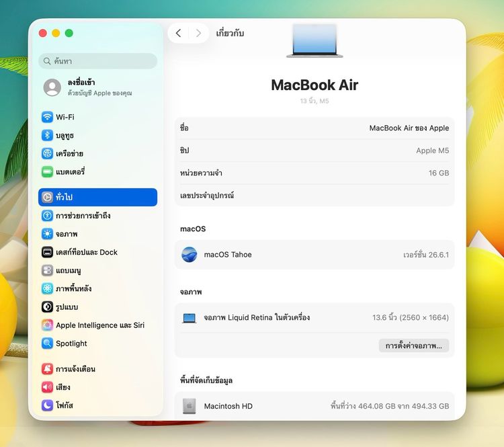Open the Apple Intelligence และ Siri icon
The image size is (504, 447).
point(47,325)
